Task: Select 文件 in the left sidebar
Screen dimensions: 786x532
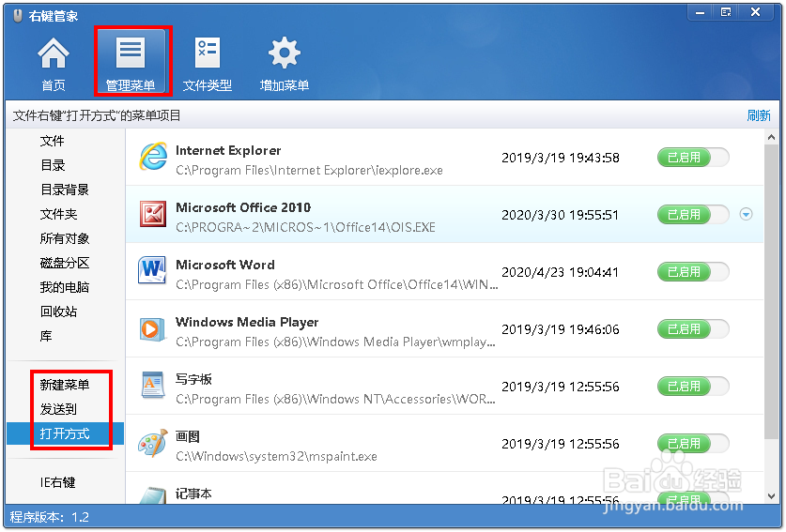Action: click(53, 141)
